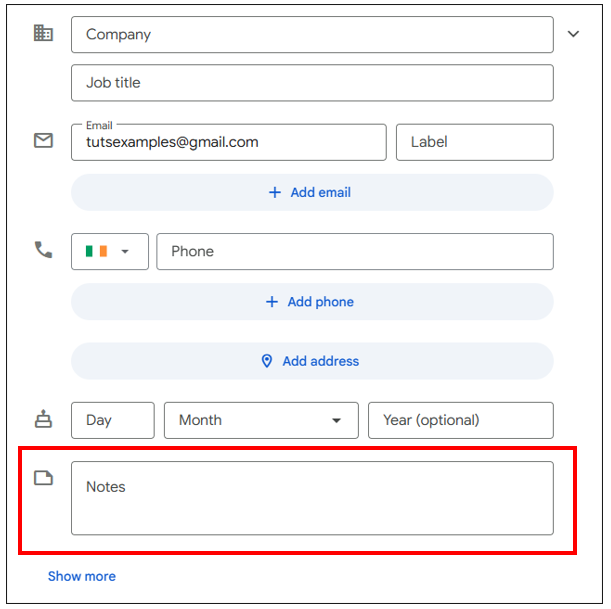Click the plus icon beside Add email
This screenshot has width=611, height=609.
(275, 192)
